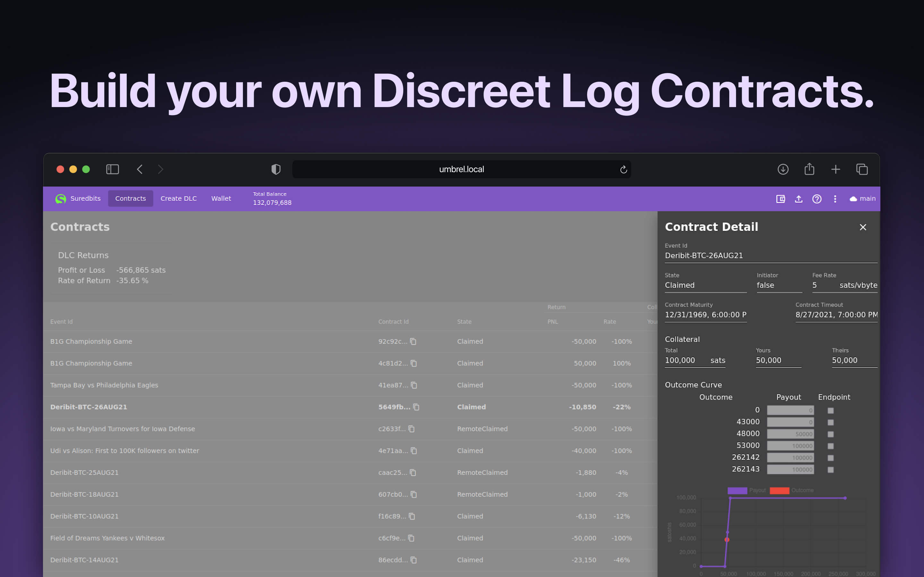This screenshot has width=924, height=577.
Task: Click the Suredbits logo
Action: (x=61, y=199)
